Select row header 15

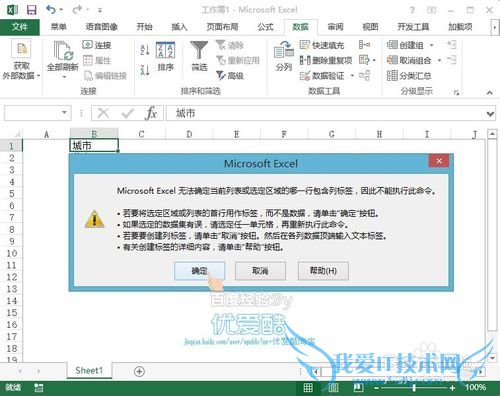tap(12, 313)
